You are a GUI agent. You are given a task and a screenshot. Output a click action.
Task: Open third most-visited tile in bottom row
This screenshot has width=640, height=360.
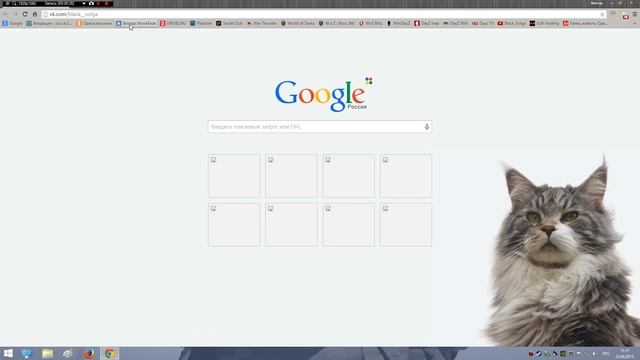(x=348, y=224)
